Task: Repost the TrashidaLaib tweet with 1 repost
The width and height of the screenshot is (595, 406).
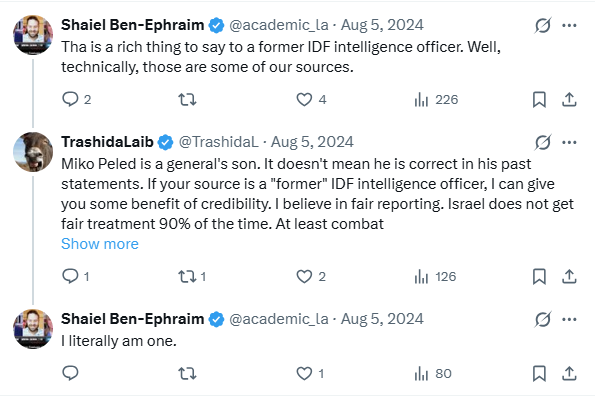Action: [187, 276]
